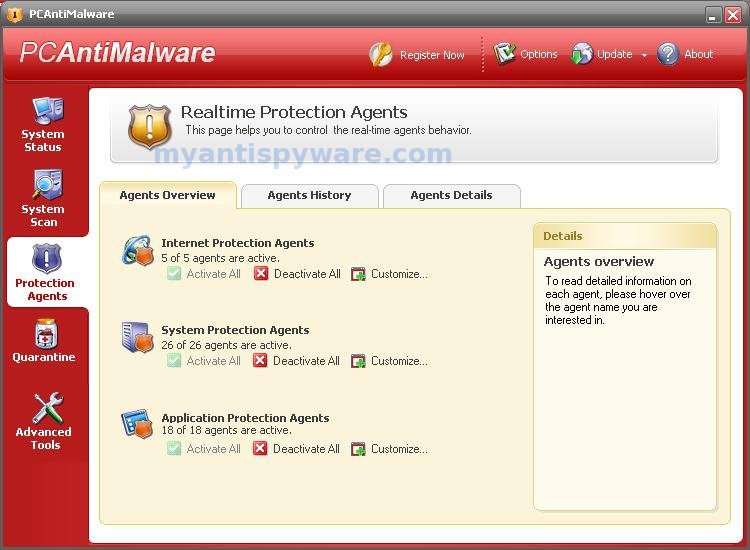Click Customize... text for Application Protection Agents
Viewport: 750px width, 550px height.
pyautogui.click(x=399, y=449)
